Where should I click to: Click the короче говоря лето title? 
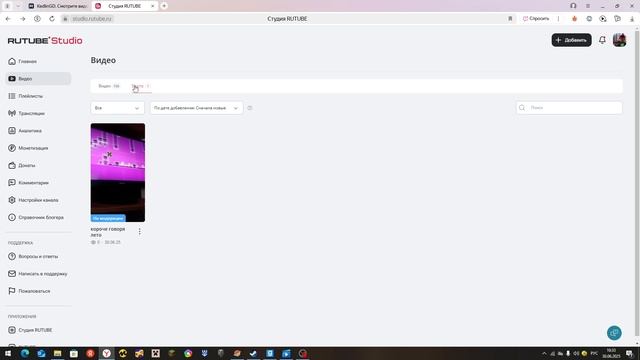(108, 232)
